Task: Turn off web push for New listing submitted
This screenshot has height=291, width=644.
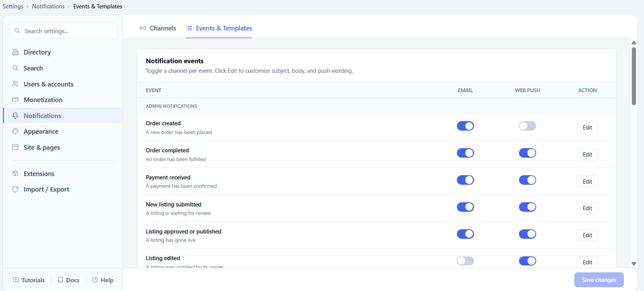Action: point(527,207)
